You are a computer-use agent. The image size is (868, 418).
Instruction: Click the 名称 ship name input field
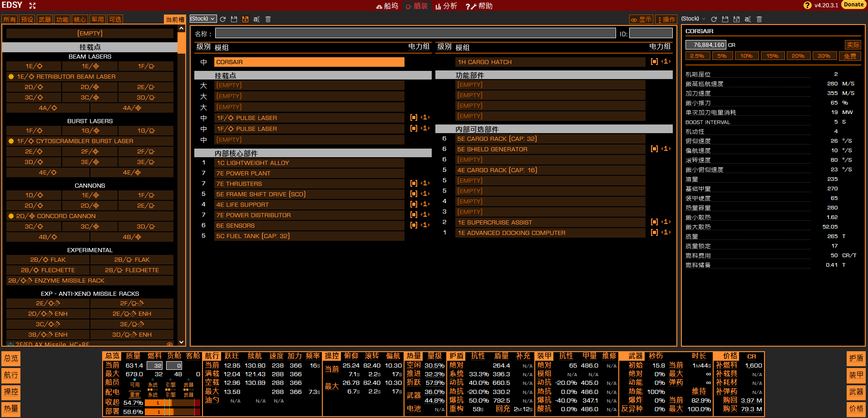[x=415, y=33]
